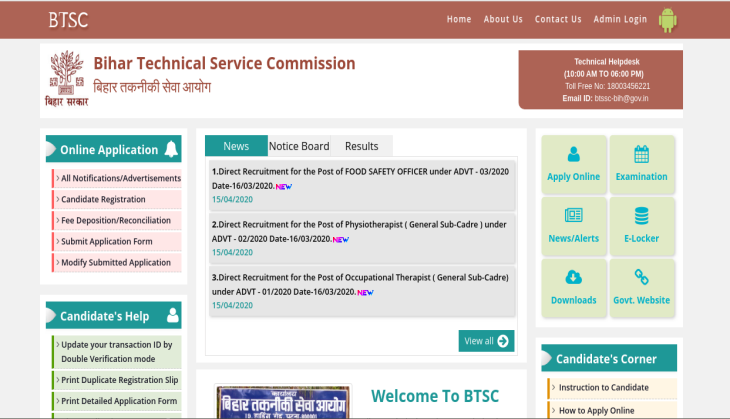Click the Bihar Technical Service Commission title
The width and height of the screenshot is (730, 419).
(x=224, y=63)
